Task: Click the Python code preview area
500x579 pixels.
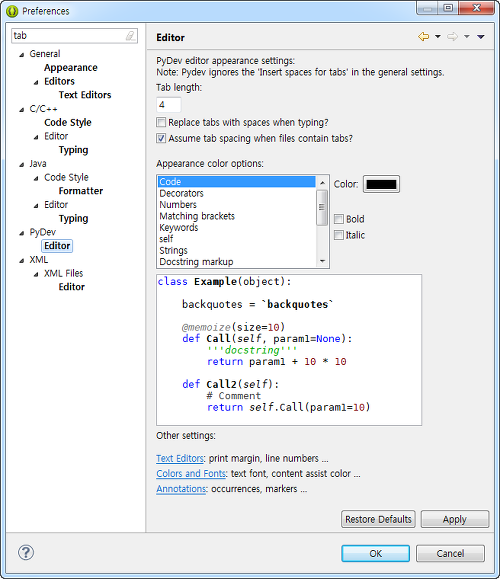Action: (x=289, y=350)
